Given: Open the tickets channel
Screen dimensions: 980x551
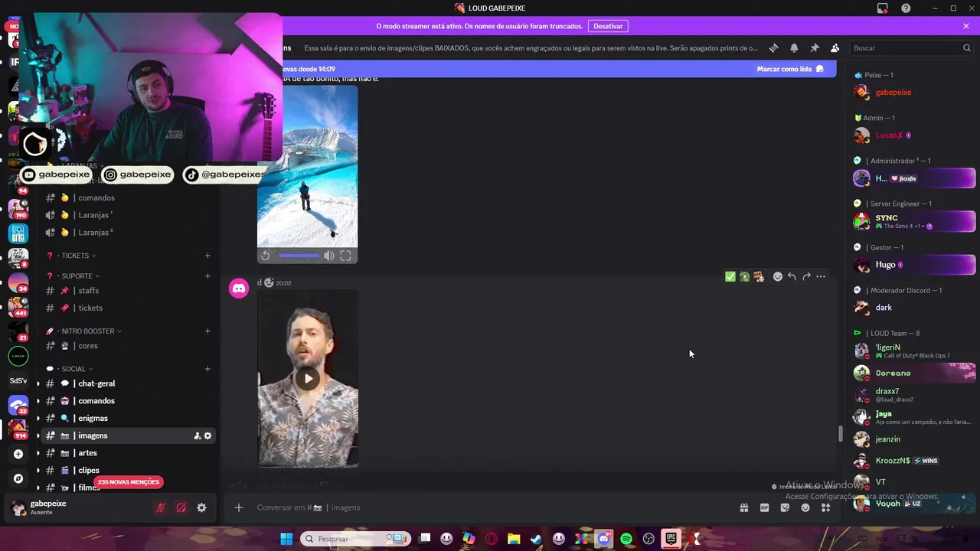Looking at the screenshot, I should (x=128, y=308).
